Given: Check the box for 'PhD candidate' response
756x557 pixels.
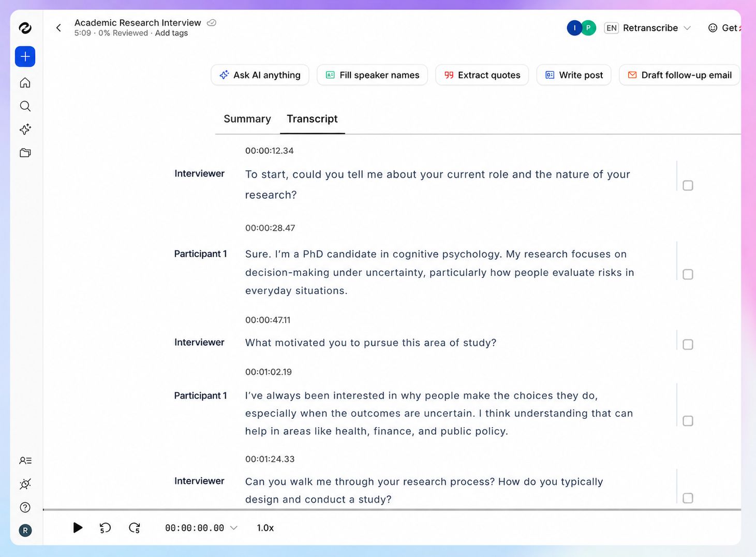Looking at the screenshot, I should (x=688, y=274).
